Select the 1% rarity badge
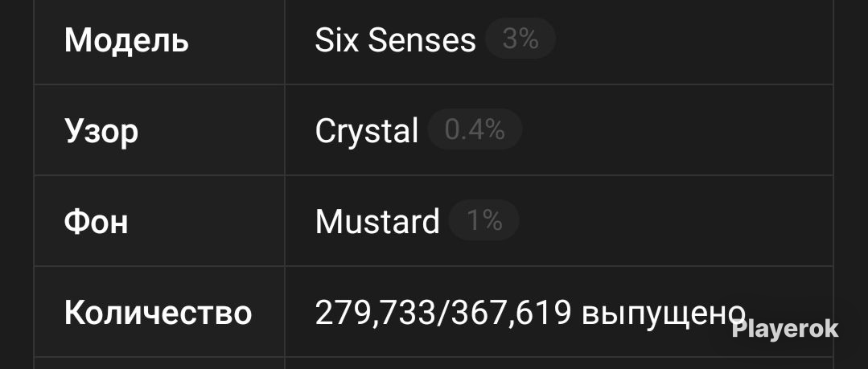 (484, 220)
